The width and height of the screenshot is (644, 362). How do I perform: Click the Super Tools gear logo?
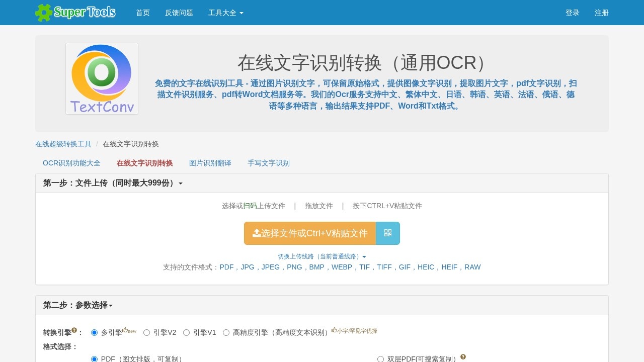pyautogui.click(x=44, y=13)
